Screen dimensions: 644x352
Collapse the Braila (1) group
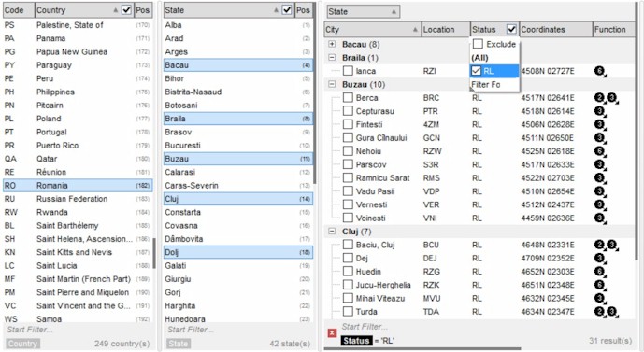pos(332,58)
